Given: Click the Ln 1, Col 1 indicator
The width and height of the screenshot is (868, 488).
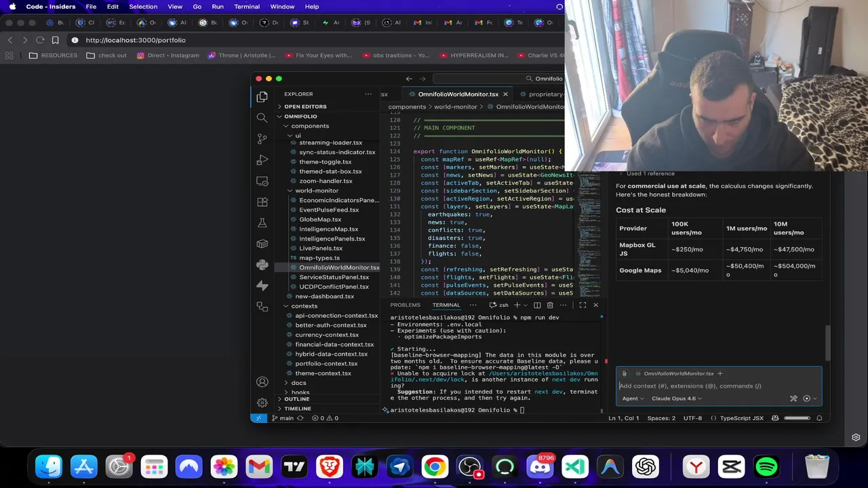Looking at the screenshot, I should click(x=624, y=418).
